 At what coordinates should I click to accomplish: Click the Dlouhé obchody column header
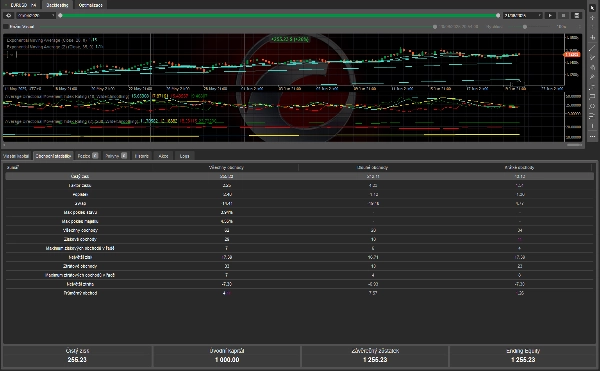[372, 168]
